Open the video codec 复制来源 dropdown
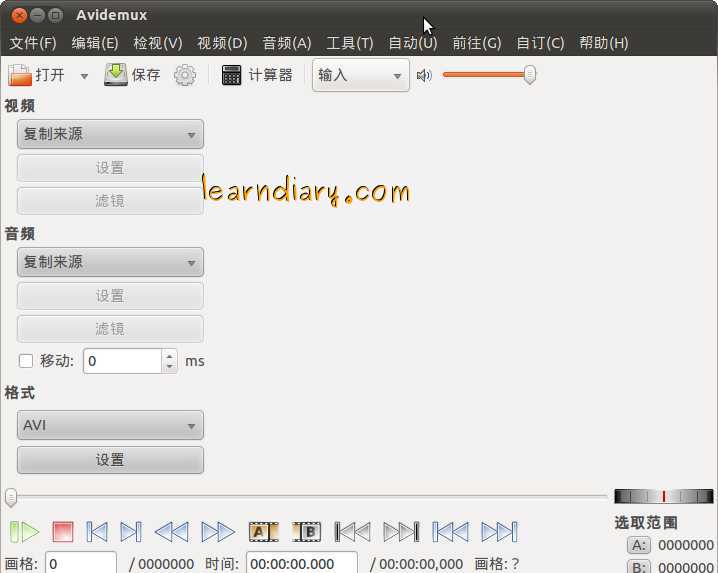The height and width of the screenshot is (573, 718). click(x=110, y=134)
